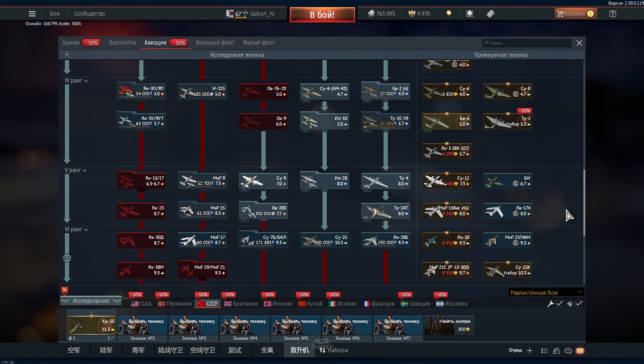The width and height of the screenshot is (644, 364).
Task: Select the Британия nation tab
Action: coord(241,304)
